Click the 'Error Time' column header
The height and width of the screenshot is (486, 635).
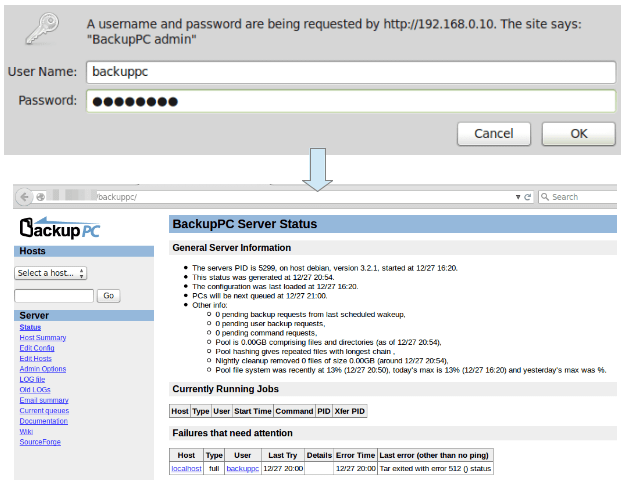(x=356, y=456)
